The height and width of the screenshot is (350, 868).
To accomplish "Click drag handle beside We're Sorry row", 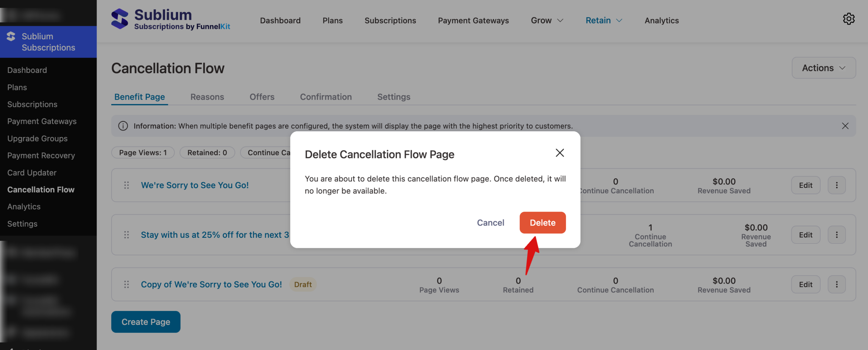I will 126,185.
